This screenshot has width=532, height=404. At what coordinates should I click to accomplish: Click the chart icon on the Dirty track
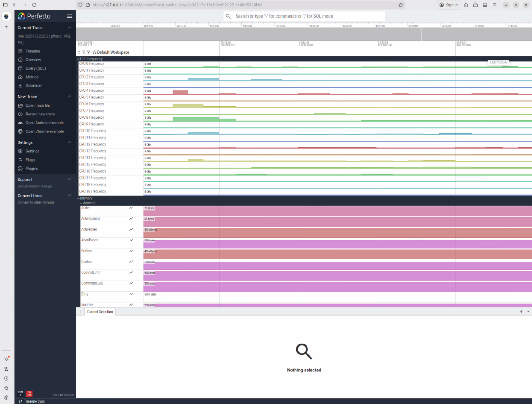point(131,294)
